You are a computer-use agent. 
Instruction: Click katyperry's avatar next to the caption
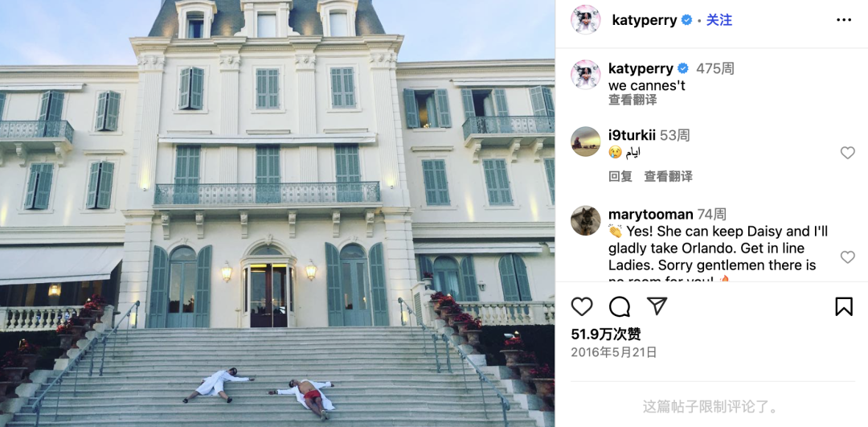586,74
